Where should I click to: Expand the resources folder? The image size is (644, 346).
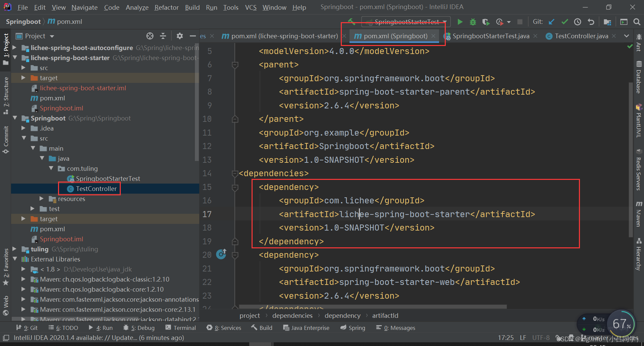(x=42, y=199)
